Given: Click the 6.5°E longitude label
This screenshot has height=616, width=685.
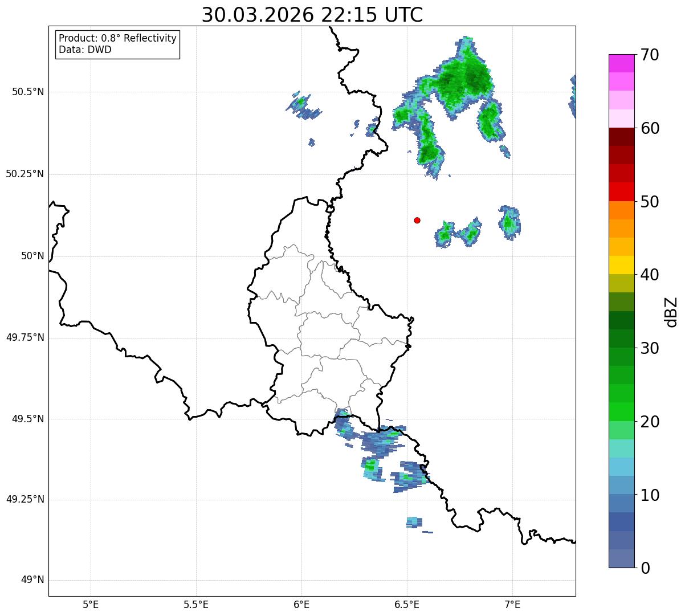Looking at the screenshot, I should pyautogui.click(x=407, y=604).
